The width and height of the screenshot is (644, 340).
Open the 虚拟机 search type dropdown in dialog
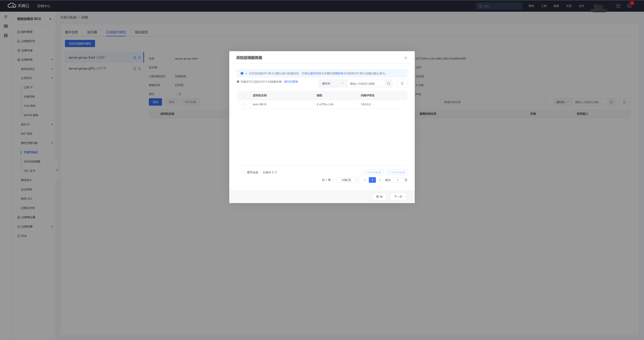[333, 83]
